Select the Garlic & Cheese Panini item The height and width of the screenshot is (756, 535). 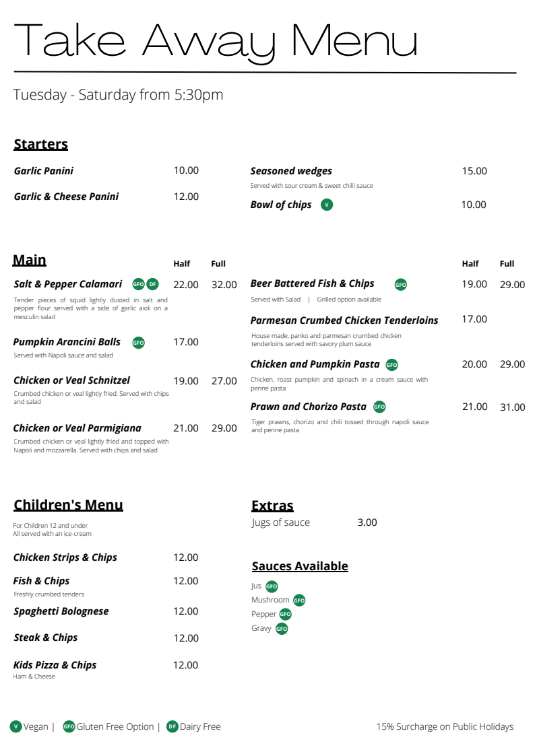coord(66,197)
